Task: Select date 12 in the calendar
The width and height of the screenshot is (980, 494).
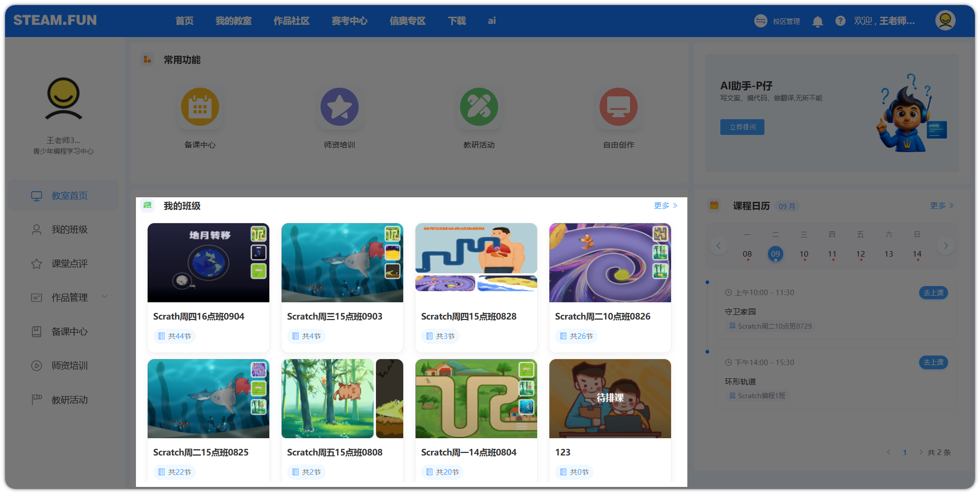Action: coord(860,254)
